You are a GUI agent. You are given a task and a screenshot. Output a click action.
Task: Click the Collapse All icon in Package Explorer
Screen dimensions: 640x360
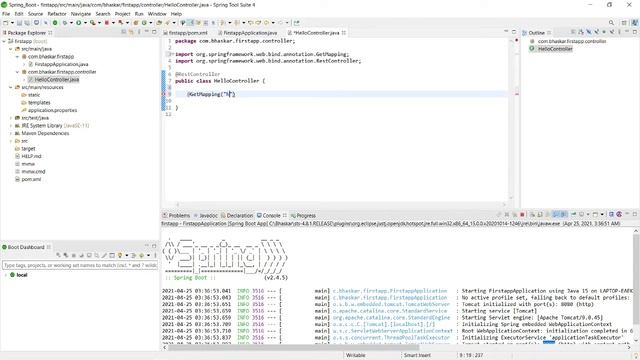pos(124,32)
